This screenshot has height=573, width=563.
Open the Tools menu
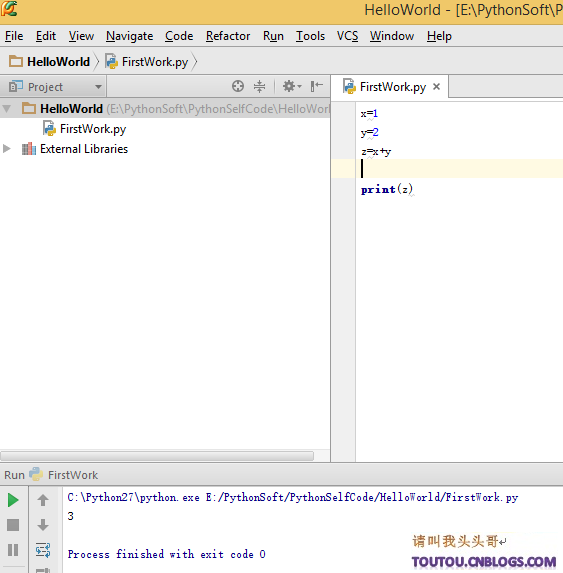[310, 36]
